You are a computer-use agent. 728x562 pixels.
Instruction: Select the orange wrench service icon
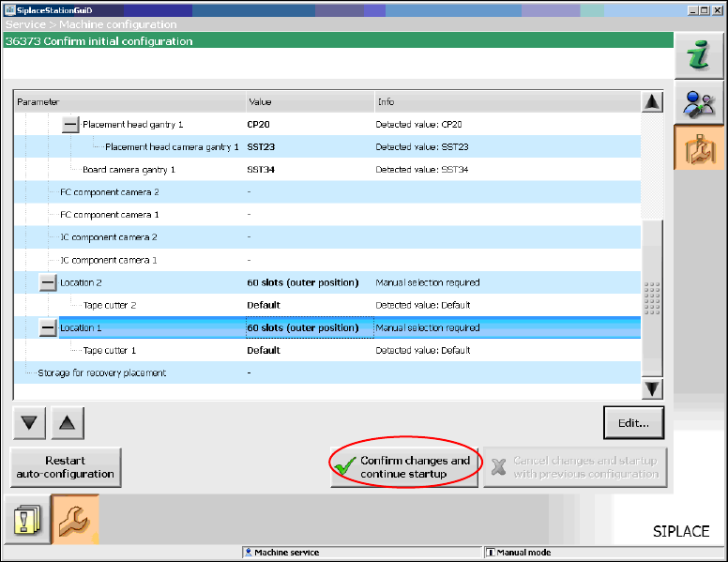coord(74,520)
